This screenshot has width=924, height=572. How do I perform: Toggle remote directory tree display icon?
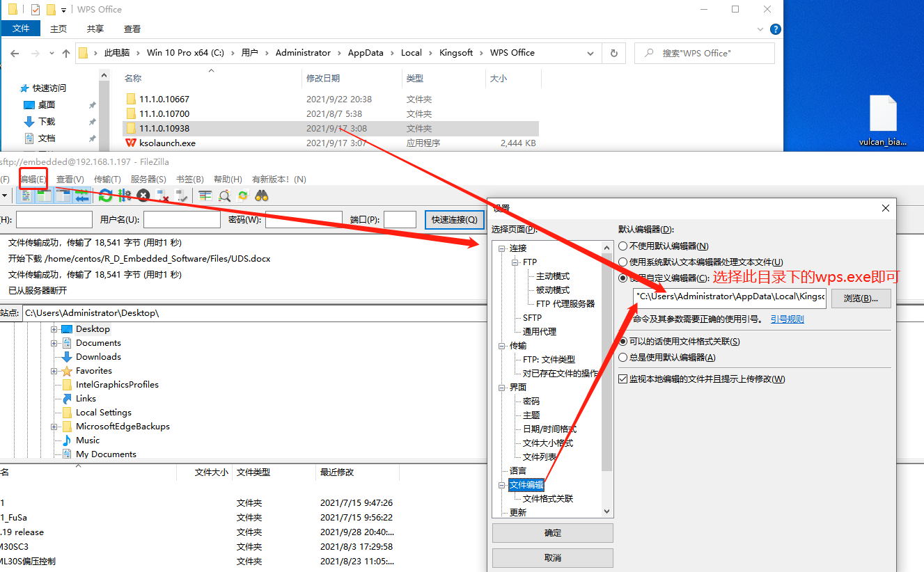[x=63, y=196]
